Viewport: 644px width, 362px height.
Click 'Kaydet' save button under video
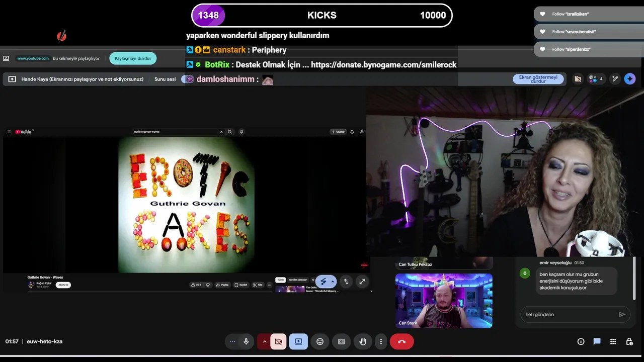(x=241, y=285)
